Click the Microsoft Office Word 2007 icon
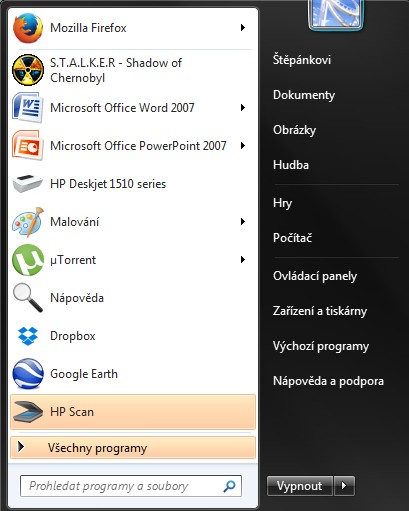 coord(28,108)
